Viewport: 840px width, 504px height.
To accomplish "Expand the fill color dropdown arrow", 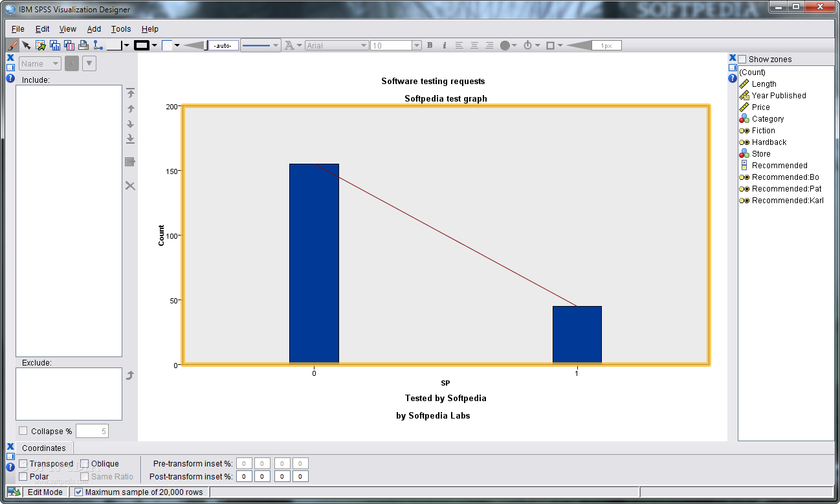I will (177, 45).
